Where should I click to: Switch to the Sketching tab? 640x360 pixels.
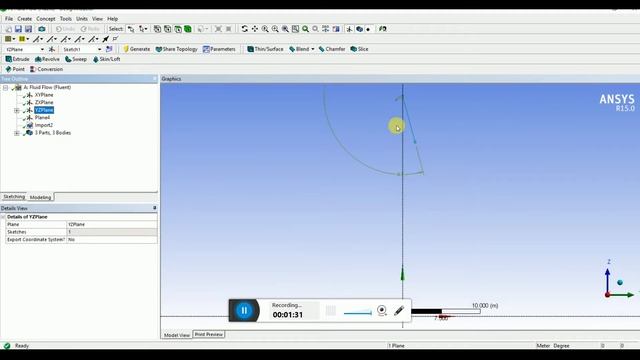(x=14, y=197)
